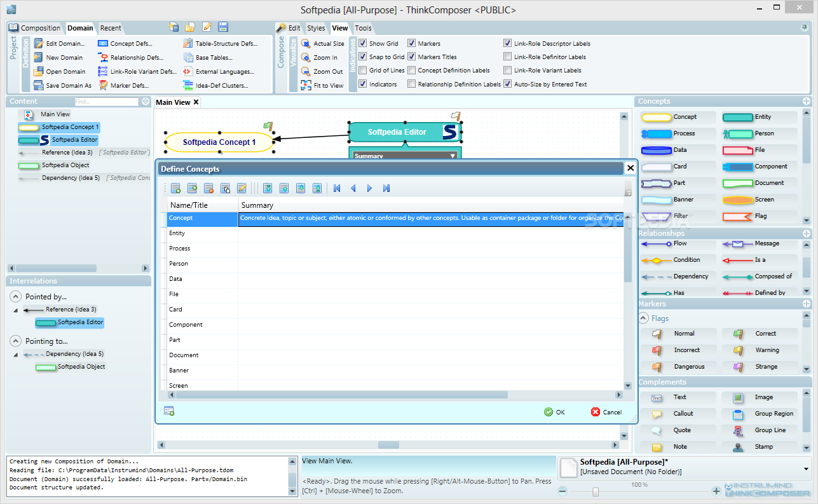
Task: Open Base Tables
Action: [208, 58]
